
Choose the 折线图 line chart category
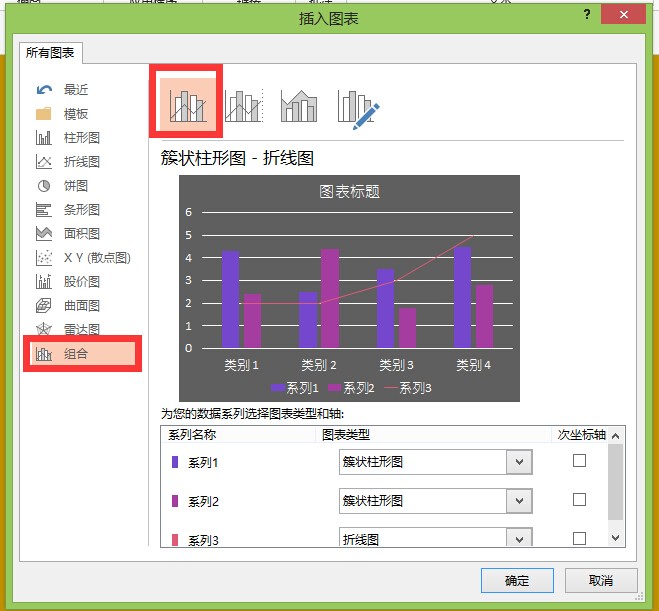tap(82, 161)
